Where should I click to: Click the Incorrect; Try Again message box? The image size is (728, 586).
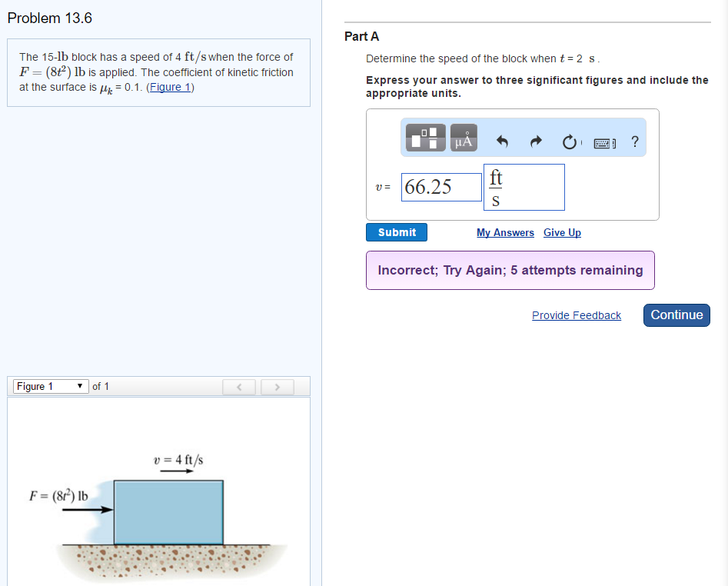pos(510,270)
